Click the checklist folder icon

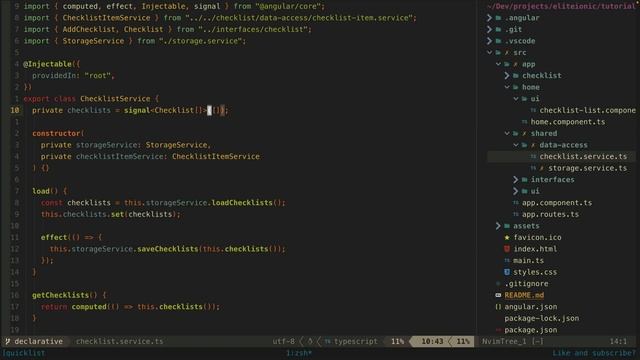[516, 76]
